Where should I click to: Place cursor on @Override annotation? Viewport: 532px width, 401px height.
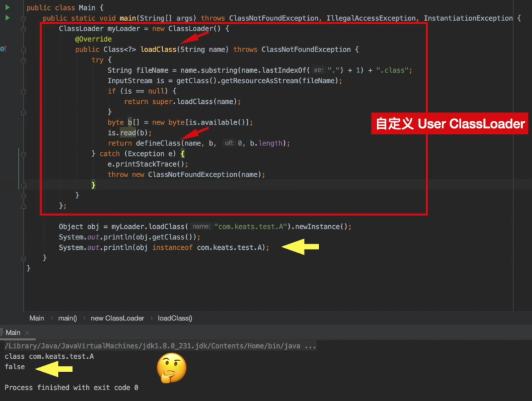[x=93, y=39]
